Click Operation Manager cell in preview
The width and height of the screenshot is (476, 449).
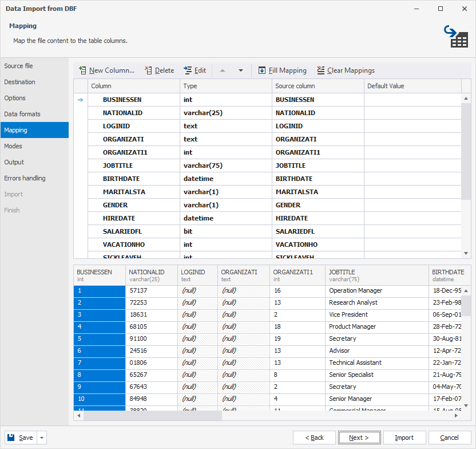[376, 291]
